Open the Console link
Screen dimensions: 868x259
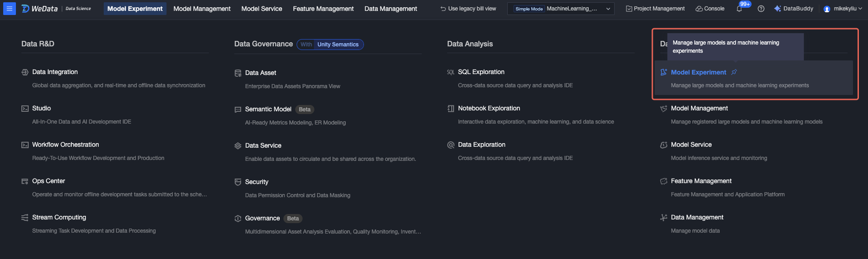point(710,9)
